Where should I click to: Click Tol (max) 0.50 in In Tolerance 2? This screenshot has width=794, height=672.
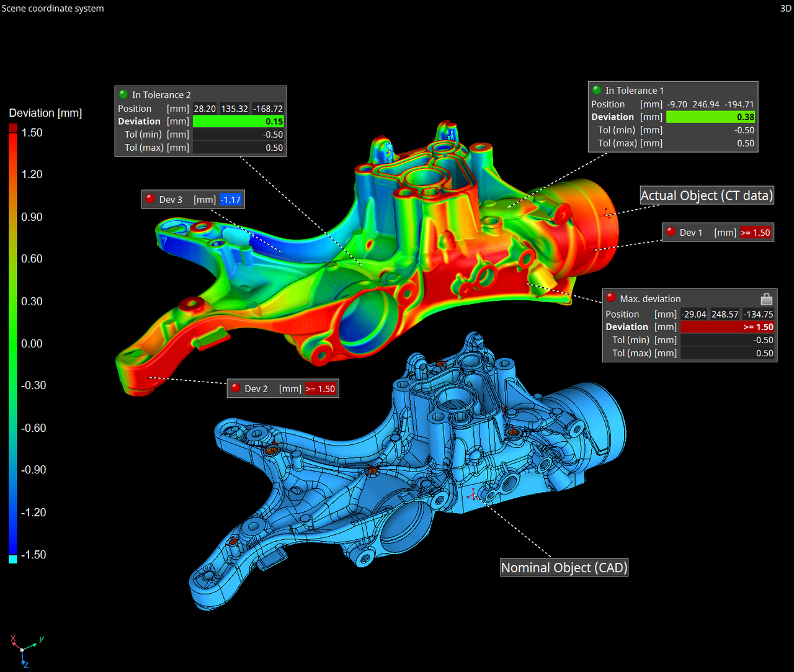238,148
